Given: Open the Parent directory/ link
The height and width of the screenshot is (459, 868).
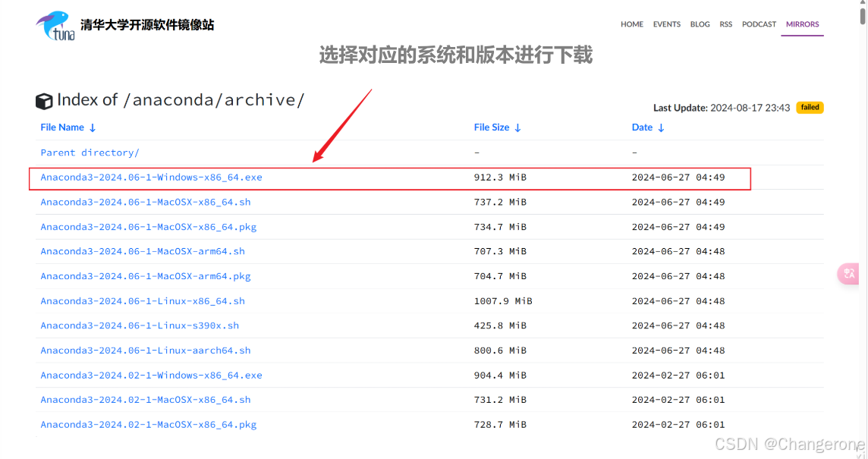Looking at the screenshot, I should point(90,152).
